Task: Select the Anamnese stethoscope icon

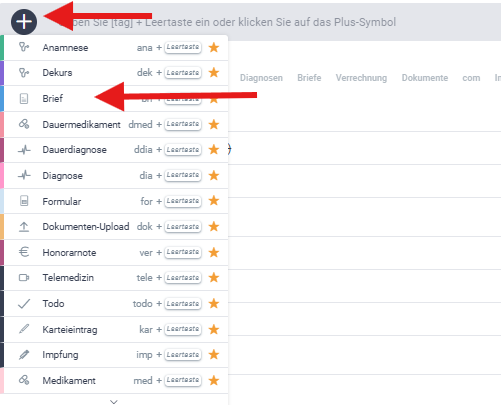Action: coord(24,47)
